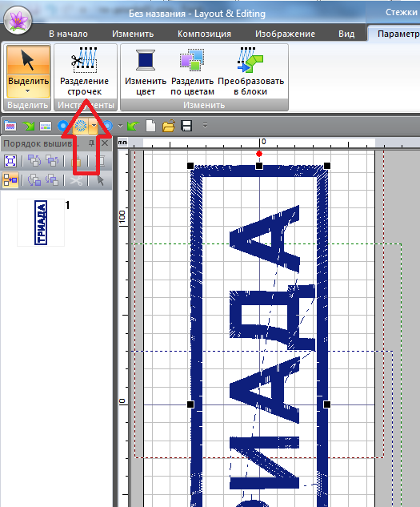Click the zoom-to-fit frame icon in panel
This screenshot has width=420, height=507.
[10, 161]
